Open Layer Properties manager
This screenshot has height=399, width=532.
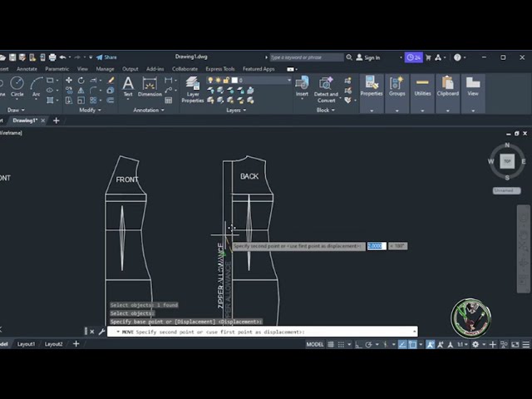tap(192, 90)
